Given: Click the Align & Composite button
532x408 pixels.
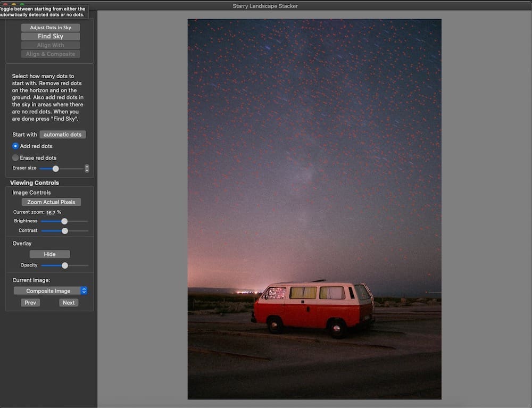Looking at the screenshot, I should tap(51, 54).
